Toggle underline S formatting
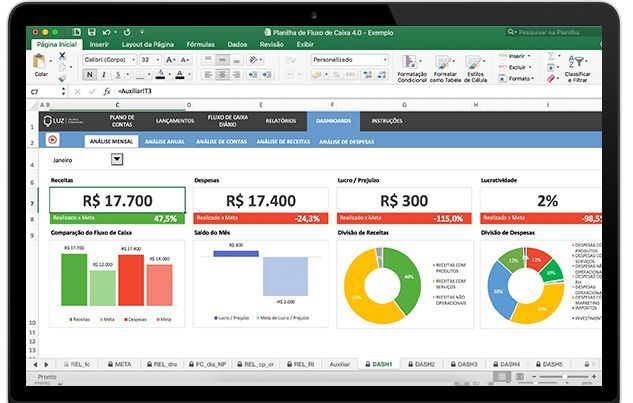The image size is (633, 403). 118,75
